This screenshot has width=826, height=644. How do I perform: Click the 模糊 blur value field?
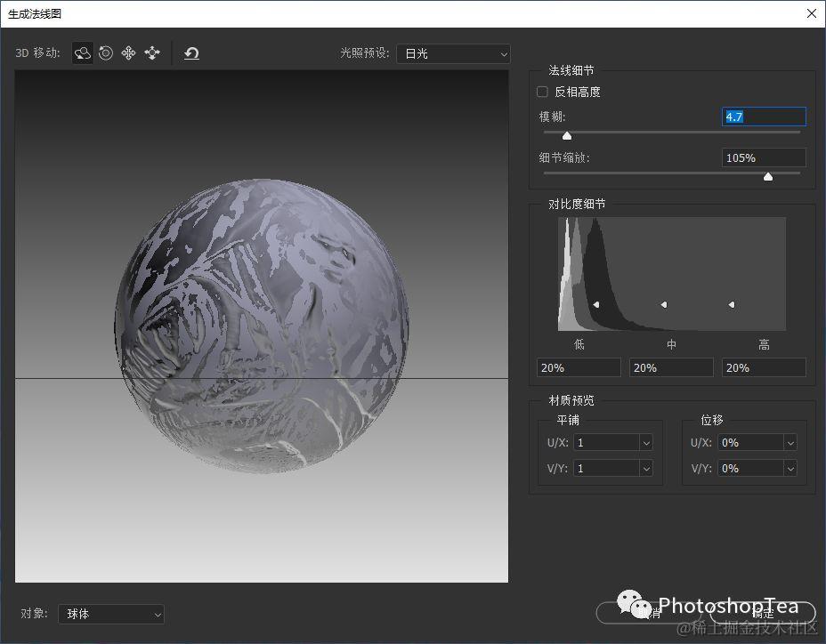pos(764,117)
